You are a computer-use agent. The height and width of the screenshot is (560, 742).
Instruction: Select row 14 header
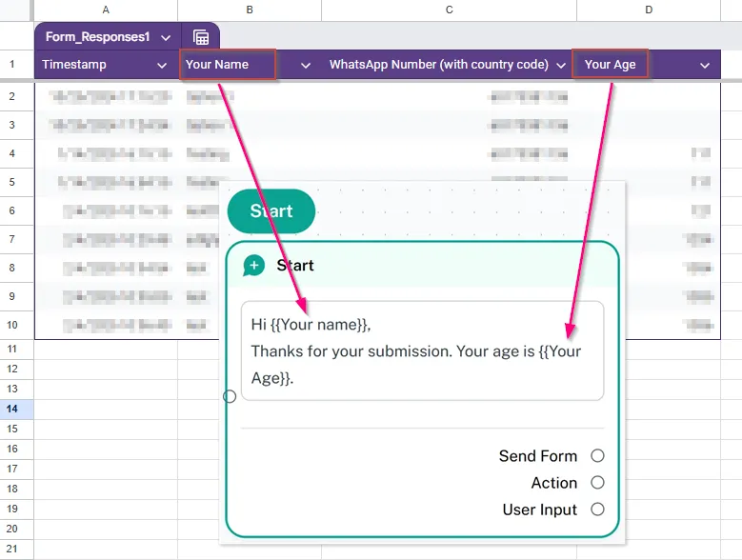13,409
